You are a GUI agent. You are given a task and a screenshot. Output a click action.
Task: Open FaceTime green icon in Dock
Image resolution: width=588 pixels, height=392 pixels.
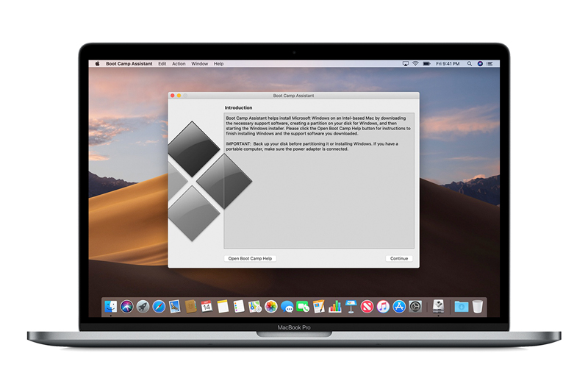tap(303, 307)
